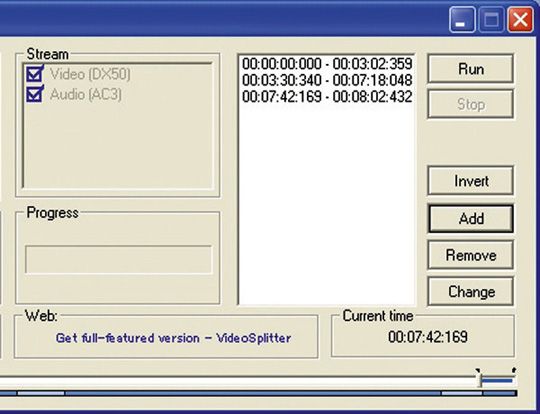The width and height of the screenshot is (540, 414).
Task: Remove the selected segment
Action: tap(470, 255)
